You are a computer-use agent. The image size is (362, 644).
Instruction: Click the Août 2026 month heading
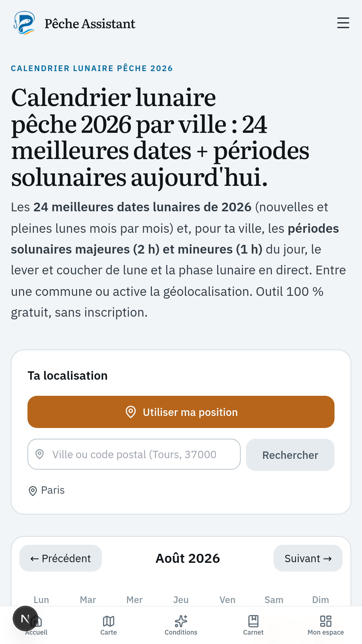[x=188, y=558]
